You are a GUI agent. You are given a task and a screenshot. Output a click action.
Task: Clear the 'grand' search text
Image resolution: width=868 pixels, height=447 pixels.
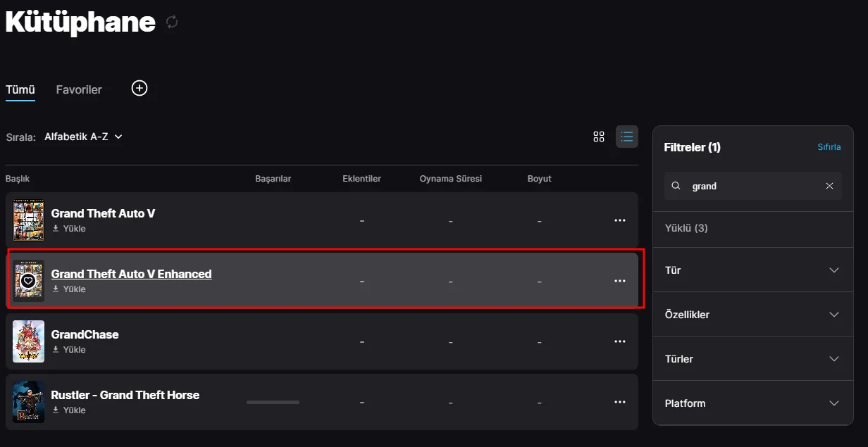tap(829, 186)
